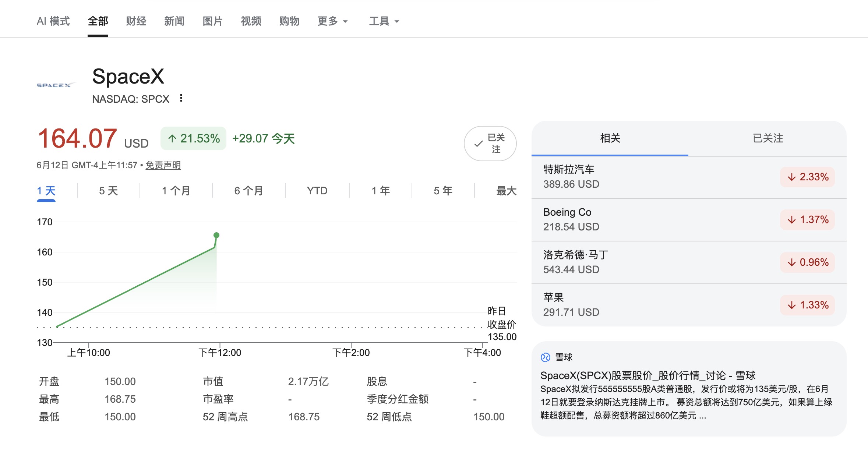Click the 1.33% down badge for 苹果

(807, 305)
